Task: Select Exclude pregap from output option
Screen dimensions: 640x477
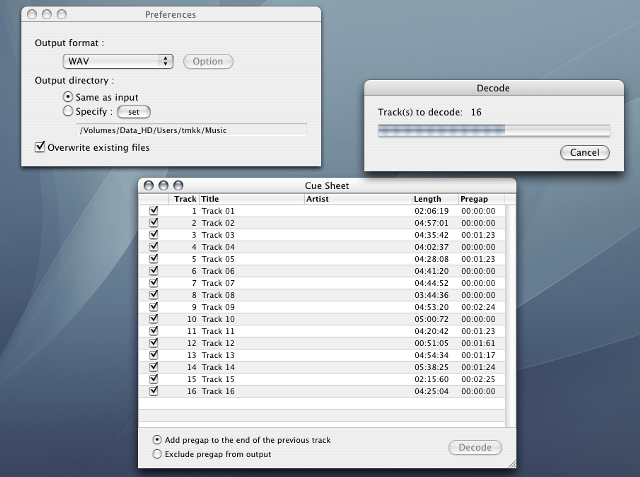Action: coord(157,454)
